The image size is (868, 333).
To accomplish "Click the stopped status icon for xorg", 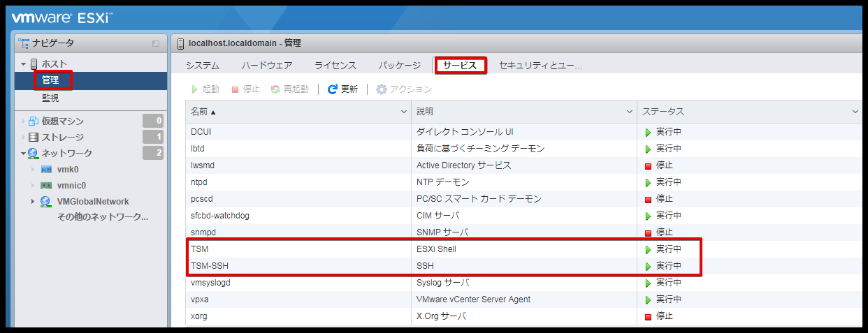I will [x=648, y=316].
